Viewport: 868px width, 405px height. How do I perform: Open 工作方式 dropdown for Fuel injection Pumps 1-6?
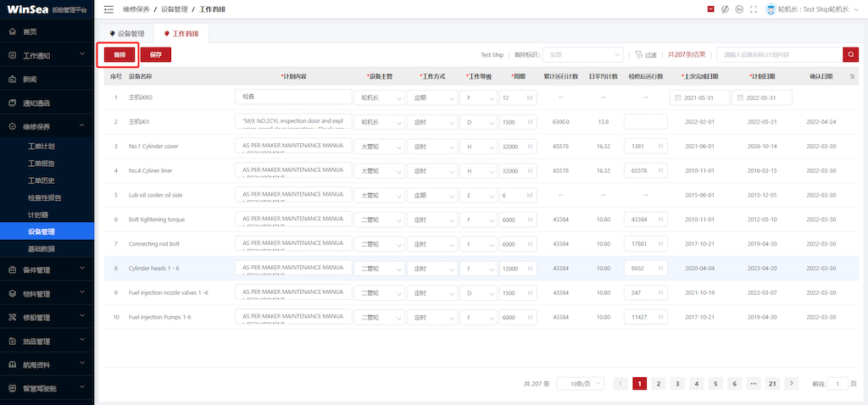pos(431,317)
